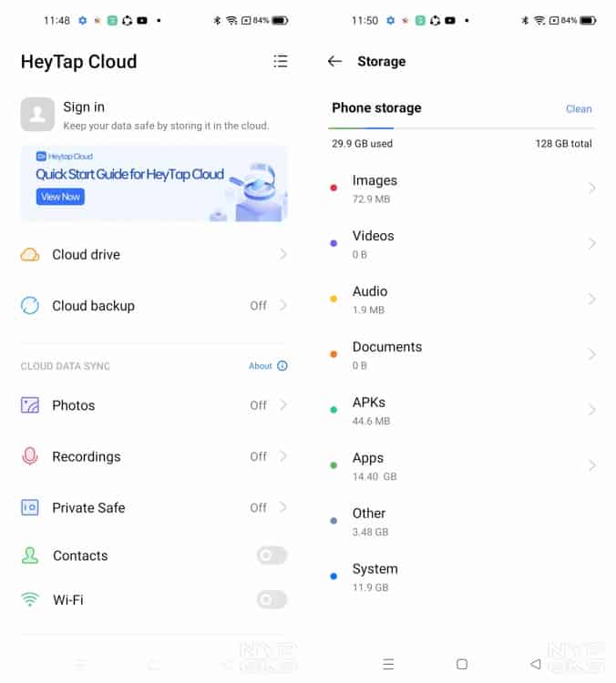Tap the back triangle navigation button on Storage screen
Image resolution: width=616 pixels, height=683 pixels.
coord(535,664)
